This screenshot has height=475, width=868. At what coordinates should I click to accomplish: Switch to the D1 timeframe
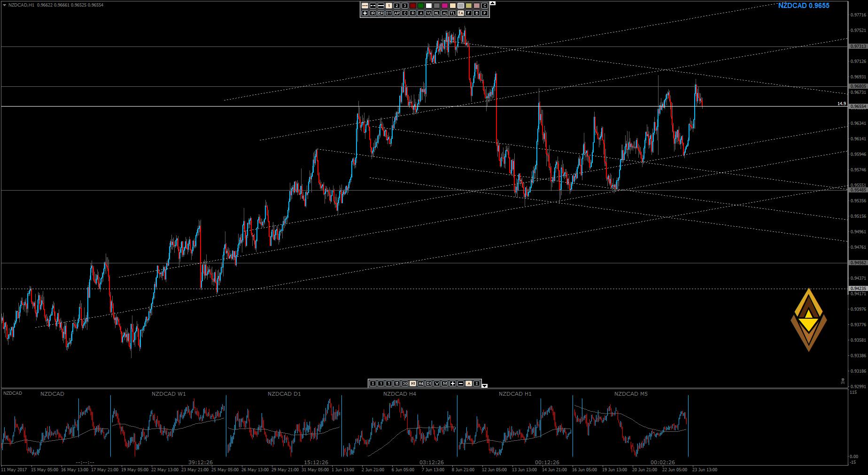tap(429, 383)
